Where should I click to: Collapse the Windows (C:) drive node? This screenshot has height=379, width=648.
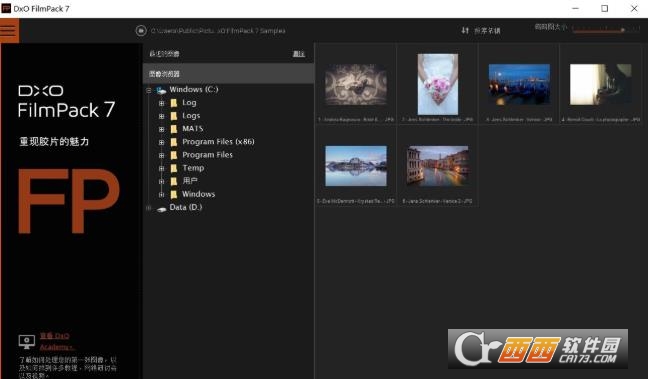149,90
